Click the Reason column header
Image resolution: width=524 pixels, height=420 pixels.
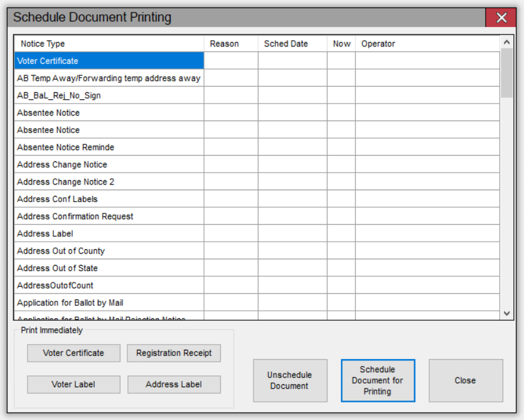231,44
